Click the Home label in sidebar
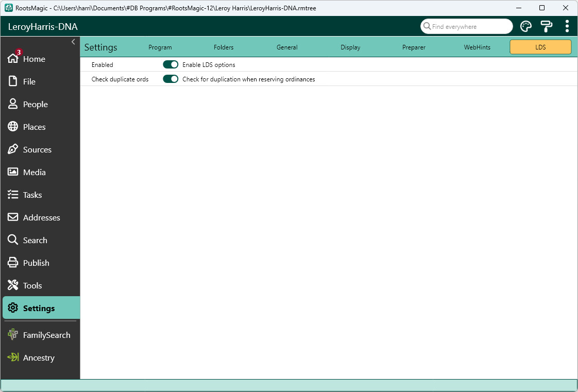This screenshot has height=392, width=578. click(x=34, y=59)
